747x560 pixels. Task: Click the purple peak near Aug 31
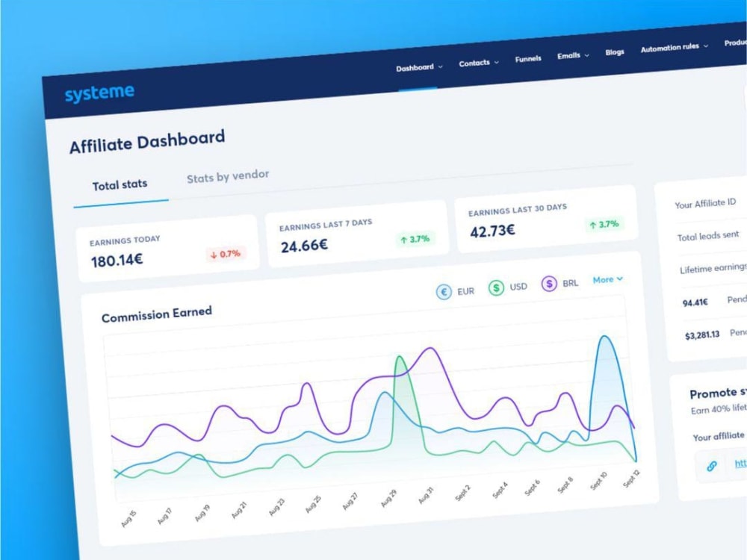(x=431, y=349)
